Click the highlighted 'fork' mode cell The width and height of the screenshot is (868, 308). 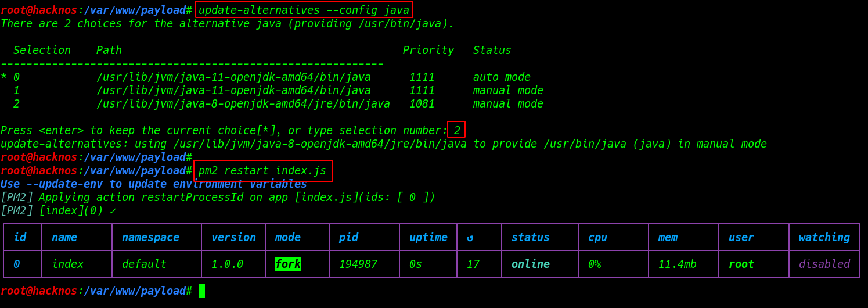tap(288, 264)
